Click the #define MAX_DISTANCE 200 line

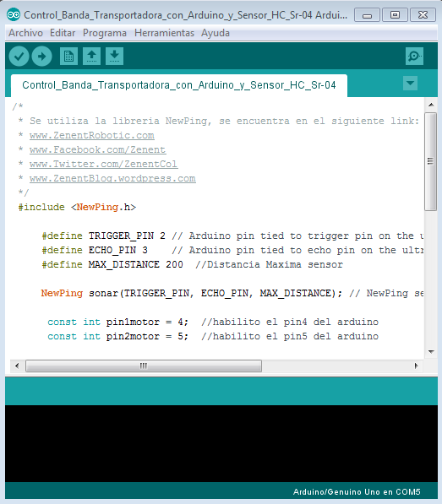tap(193, 264)
